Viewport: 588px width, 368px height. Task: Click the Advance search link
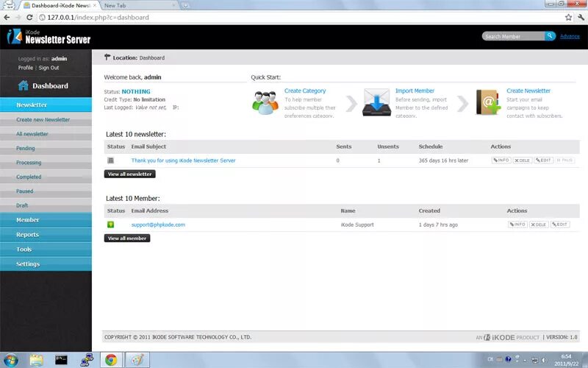pos(570,36)
